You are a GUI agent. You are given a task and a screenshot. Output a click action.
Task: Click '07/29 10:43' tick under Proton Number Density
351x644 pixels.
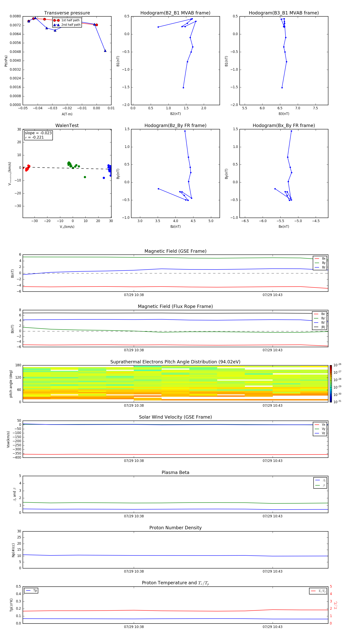(x=273, y=571)
